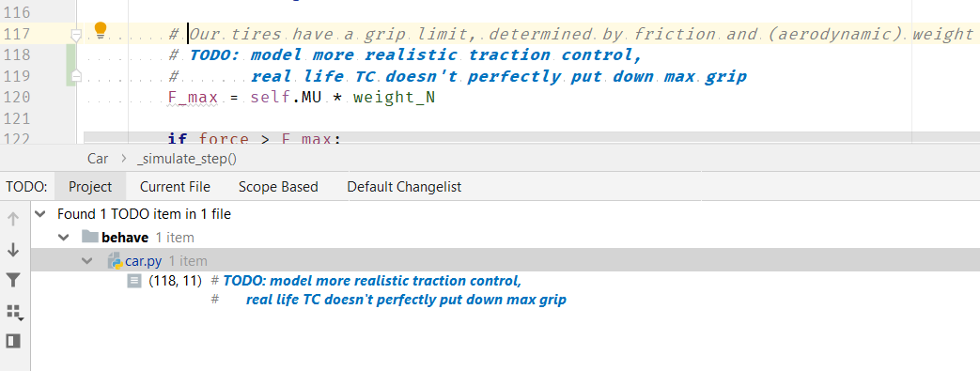Click the TODO item list icon
This screenshot has height=371, width=980.
133,281
